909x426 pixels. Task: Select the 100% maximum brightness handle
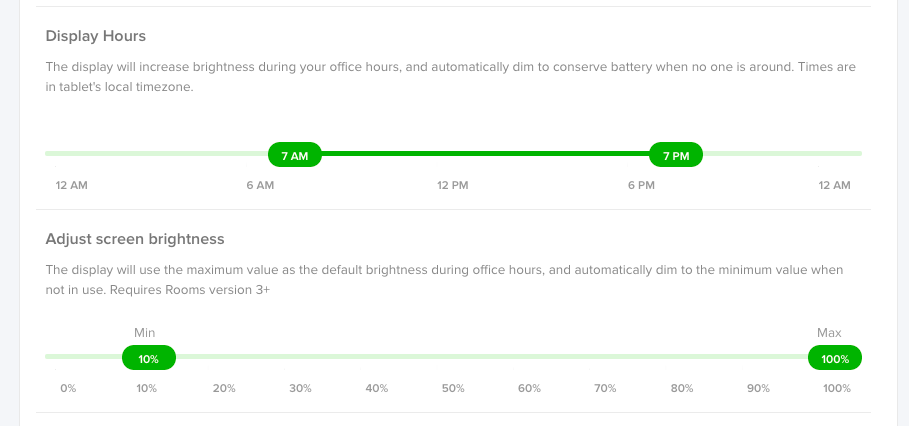[x=835, y=358]
